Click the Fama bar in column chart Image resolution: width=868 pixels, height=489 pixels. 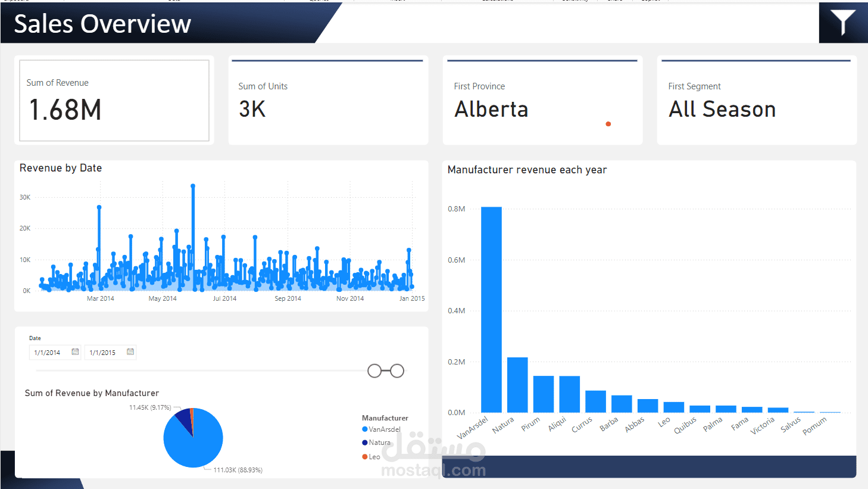(752, 410)
